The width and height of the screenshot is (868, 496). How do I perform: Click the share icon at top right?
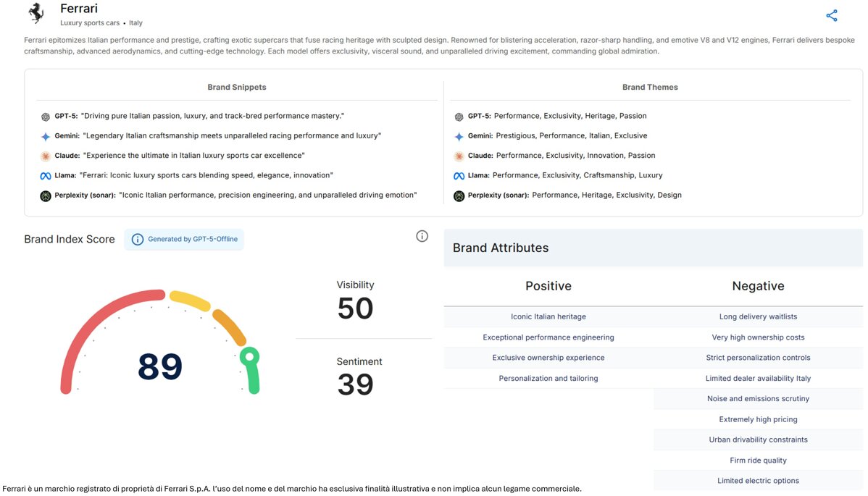831,15
